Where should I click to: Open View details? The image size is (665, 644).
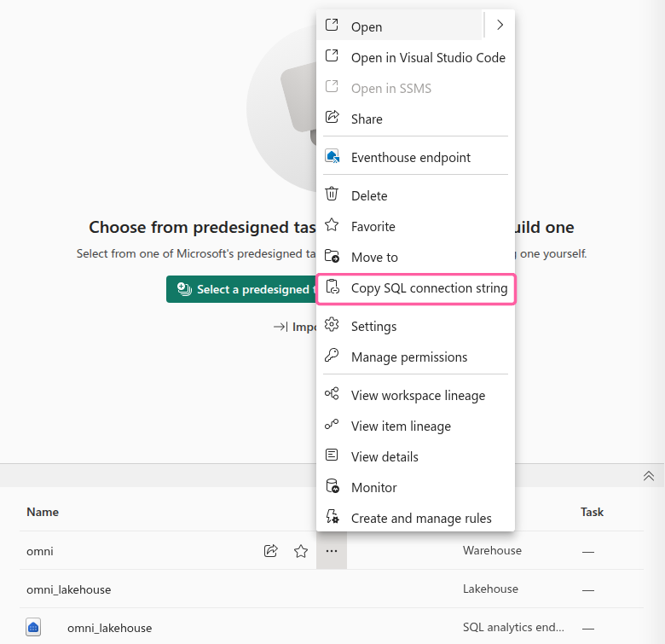coord(416,456)
